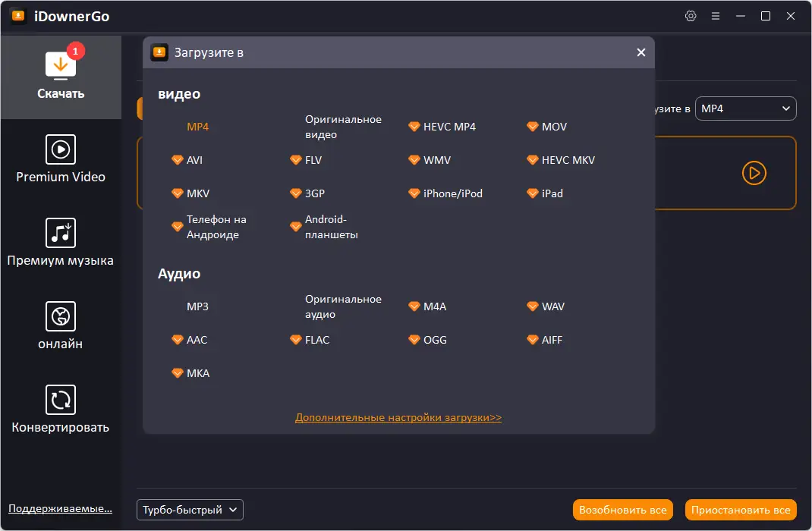Select MP3 audio format
The width and height of the screenshot is (812, 531).
pyautogui.click(x=197, y=306)
